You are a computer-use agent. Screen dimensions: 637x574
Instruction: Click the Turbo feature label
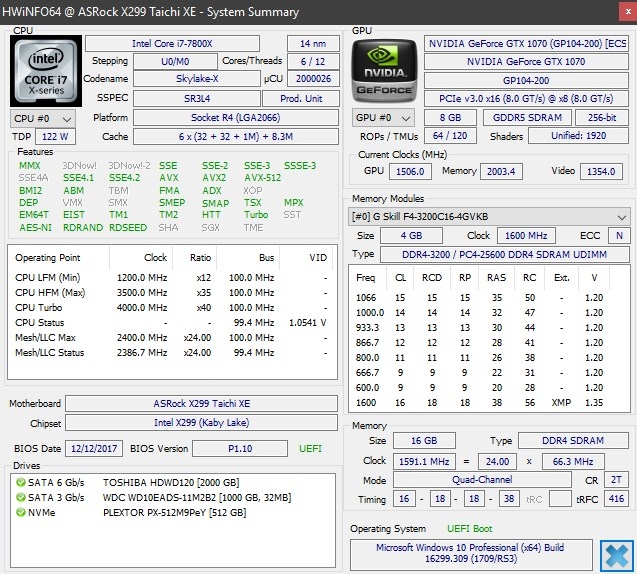[256, 214]
